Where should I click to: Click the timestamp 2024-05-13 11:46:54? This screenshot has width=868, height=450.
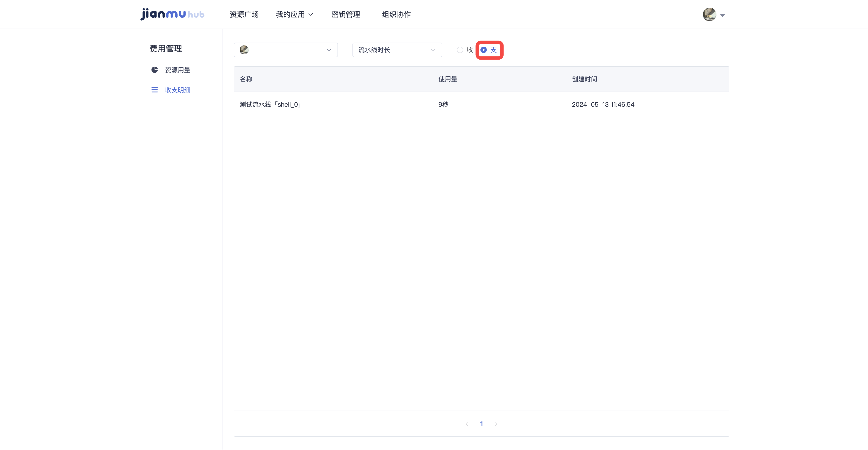pos(603,104)
